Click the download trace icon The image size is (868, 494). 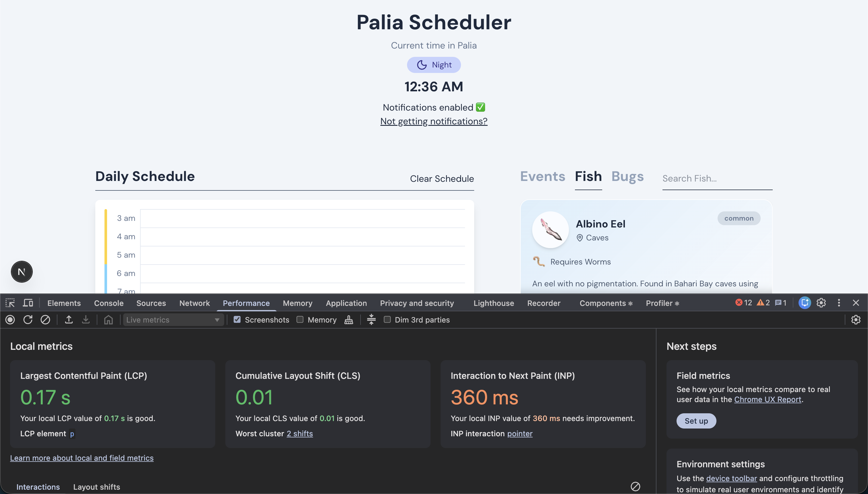pos(86,319)
